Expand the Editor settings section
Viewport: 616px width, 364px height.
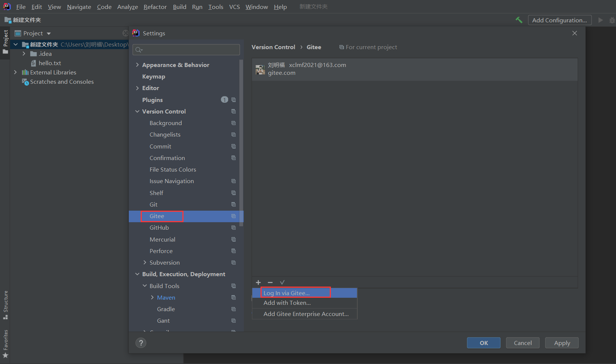tap(137, 88)
